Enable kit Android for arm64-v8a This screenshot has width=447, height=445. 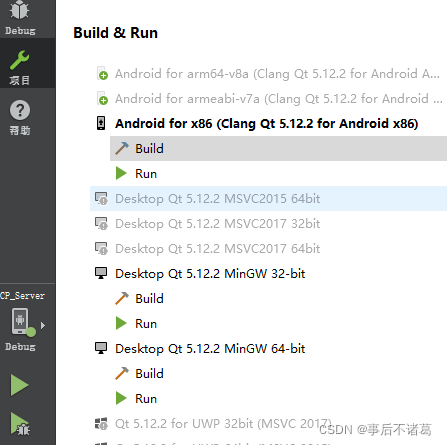(x=268, y=74)
